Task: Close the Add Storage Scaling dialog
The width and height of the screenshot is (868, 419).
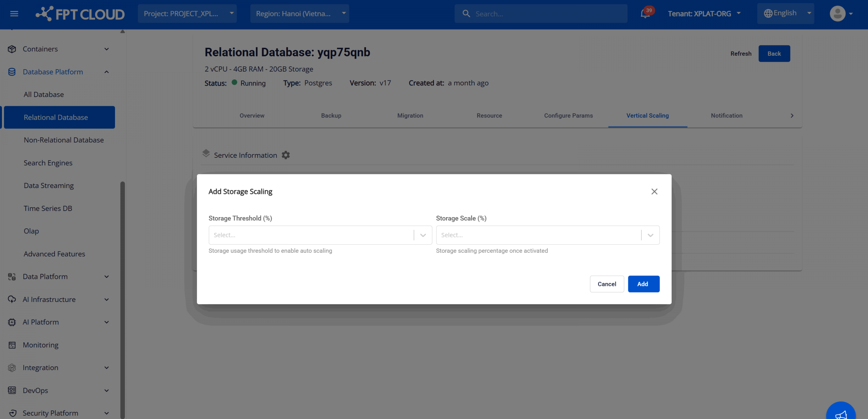Action: click(654, 192)
